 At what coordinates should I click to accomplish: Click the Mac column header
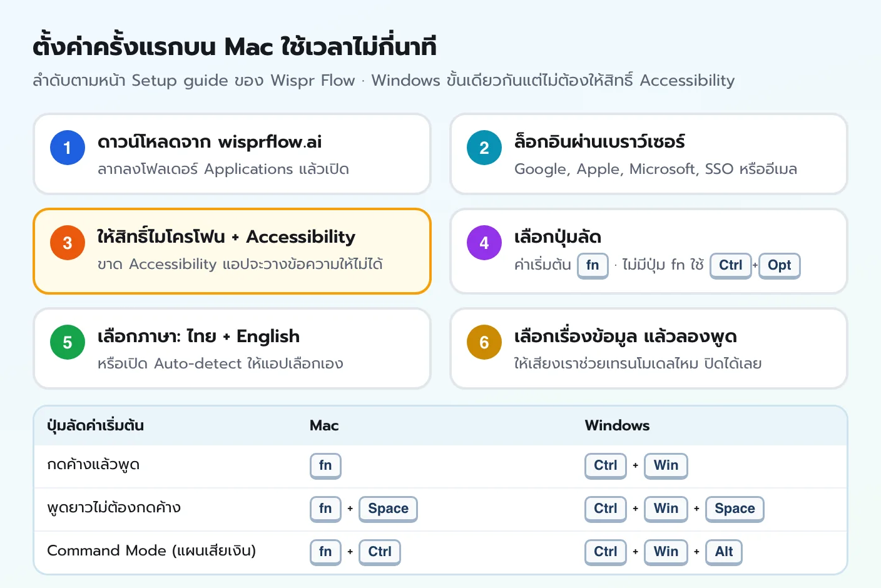click(x=324, y=425)
